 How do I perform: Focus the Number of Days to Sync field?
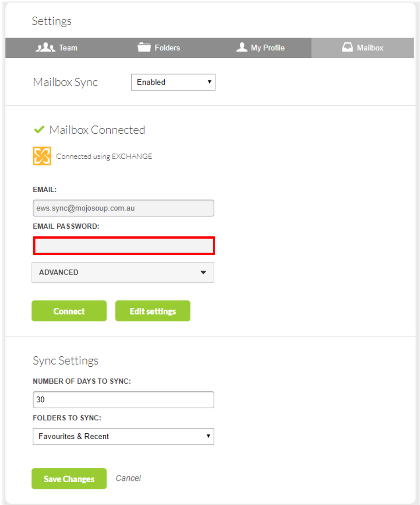click(x=123, y=400)
